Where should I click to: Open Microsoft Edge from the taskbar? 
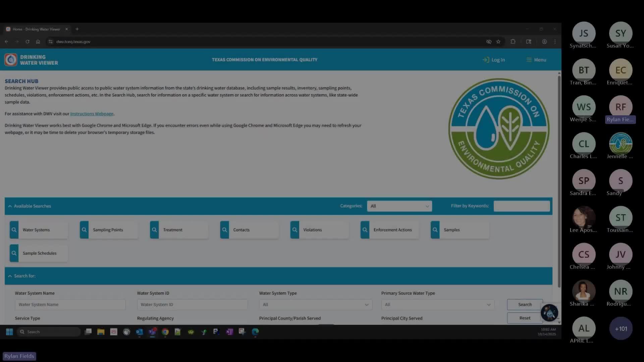tap(255, 332)
